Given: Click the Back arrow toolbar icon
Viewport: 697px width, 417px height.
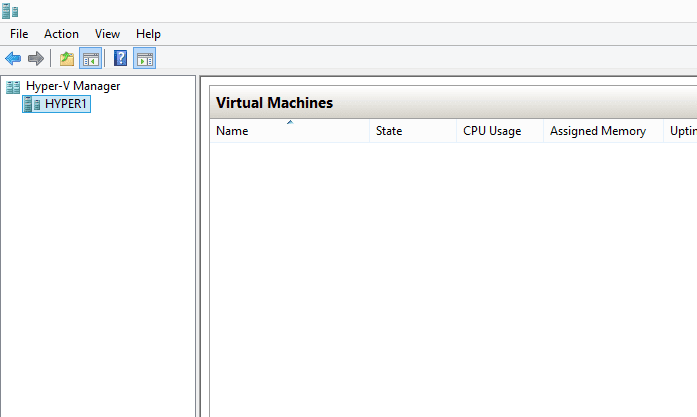Looking at the screenshot, I should coord(13,58).
